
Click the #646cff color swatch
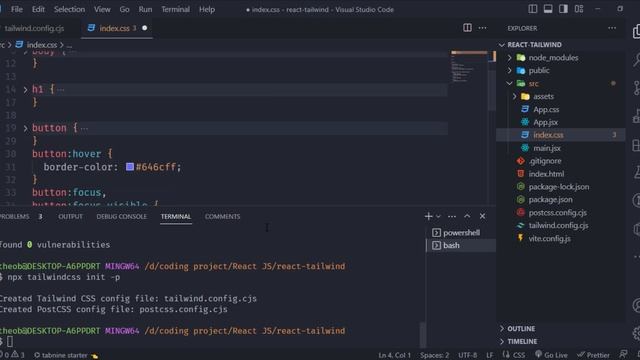[130, 167]
